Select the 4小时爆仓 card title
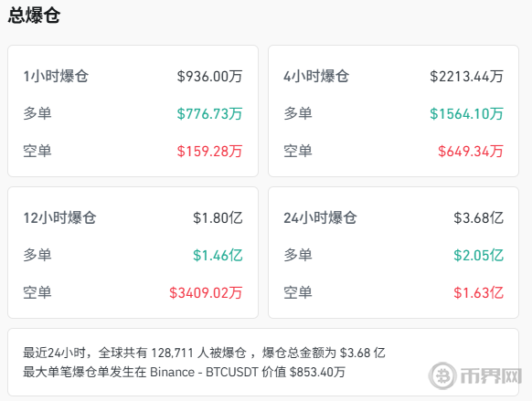532x401 pixels. [x=316, y=76]
